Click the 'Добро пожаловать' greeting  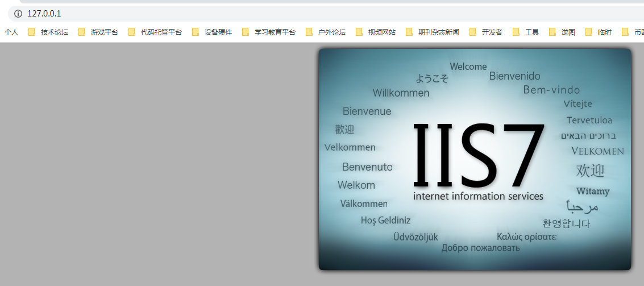click(x=480, y=248)
